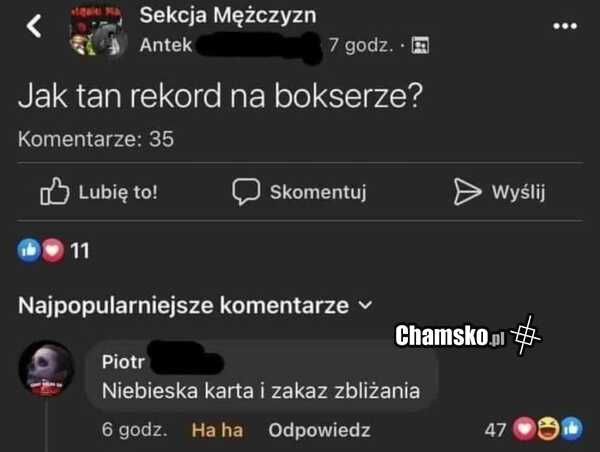Click the group audience icon beside timestamp
The image size is (600, 452).
(420, 46)
